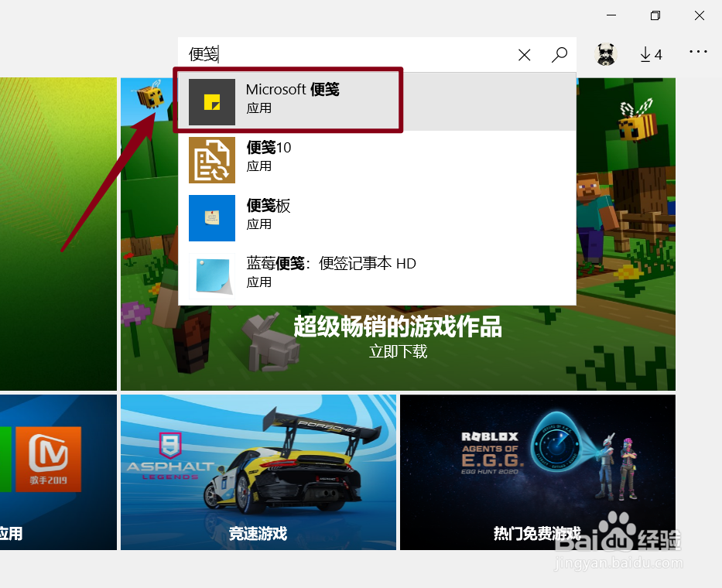Click the 蓝莓便笺 sticky note icon
Screen dimensions: 722x588
pyautogui.click(x=212, y=275)
